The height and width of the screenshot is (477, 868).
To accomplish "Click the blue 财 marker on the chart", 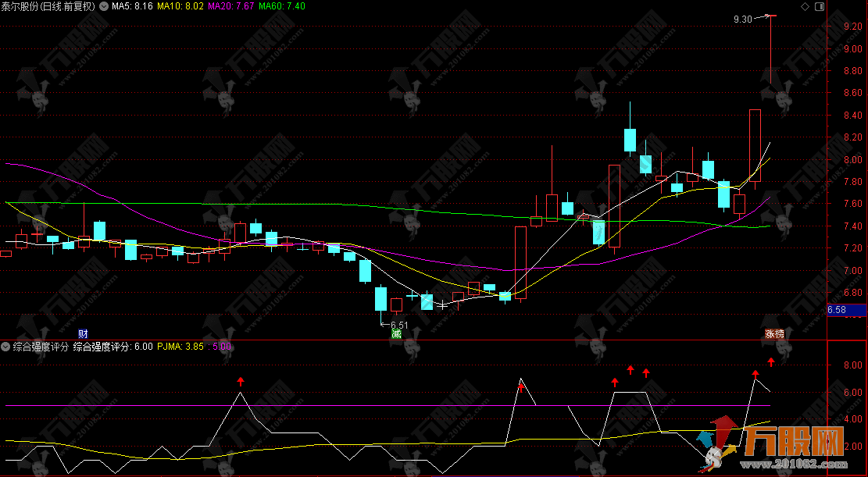I will click(83, 333).
